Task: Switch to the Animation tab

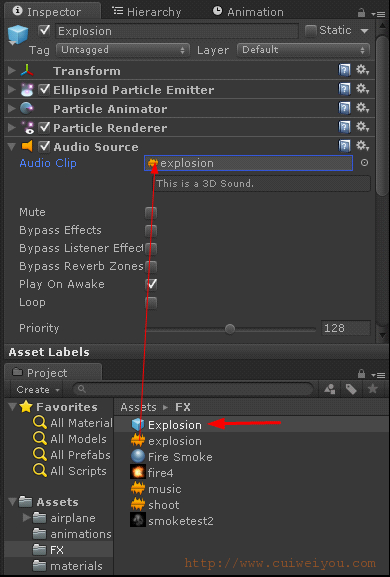Action: (248, 12)
